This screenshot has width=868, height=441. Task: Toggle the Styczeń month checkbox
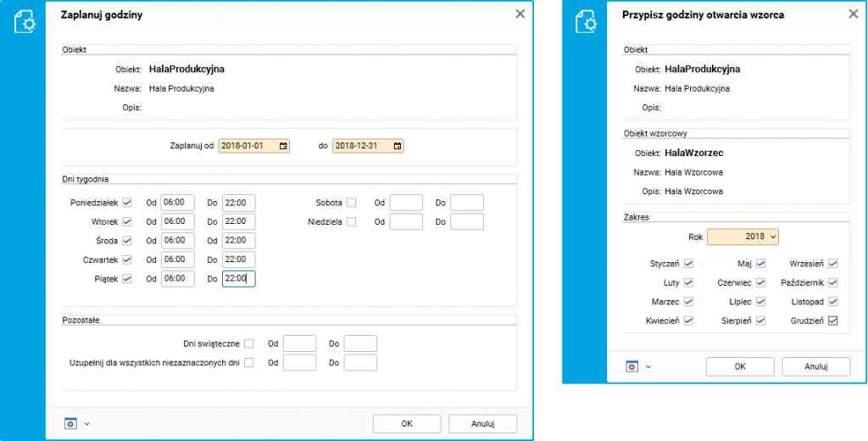tap(688, 263)
